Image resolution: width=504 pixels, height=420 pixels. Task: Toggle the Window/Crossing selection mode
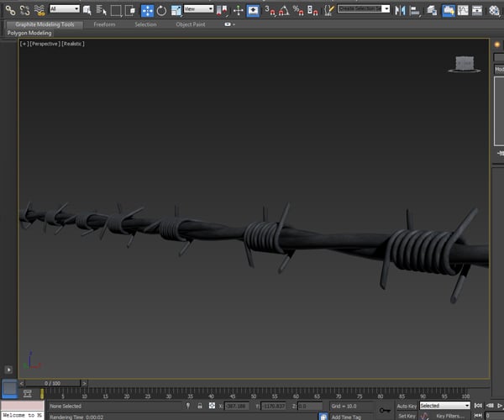click(130, 10)
